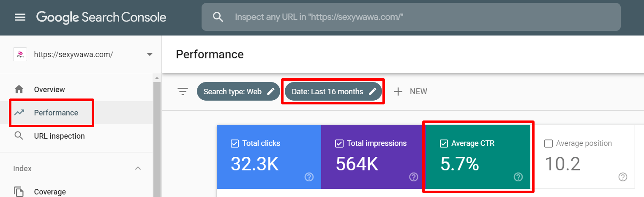Edit Search type filter pencil icon
644x197 pixels.
271,91
